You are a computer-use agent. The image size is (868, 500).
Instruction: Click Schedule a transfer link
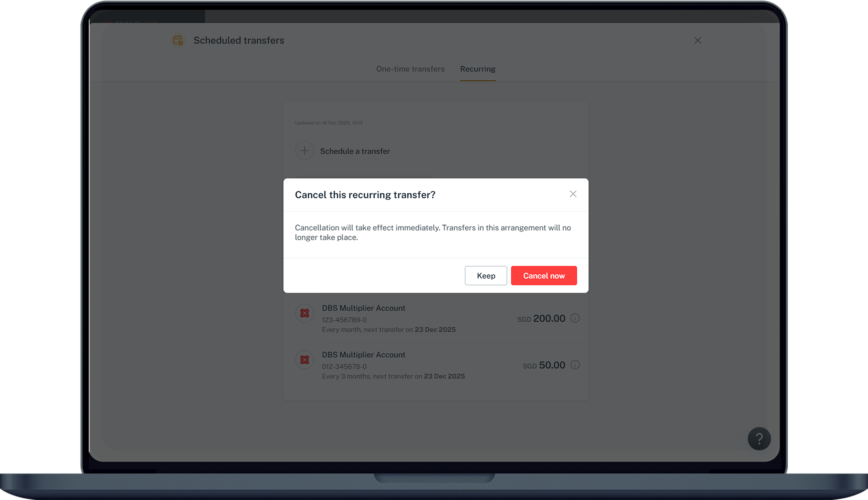point(355,151)
